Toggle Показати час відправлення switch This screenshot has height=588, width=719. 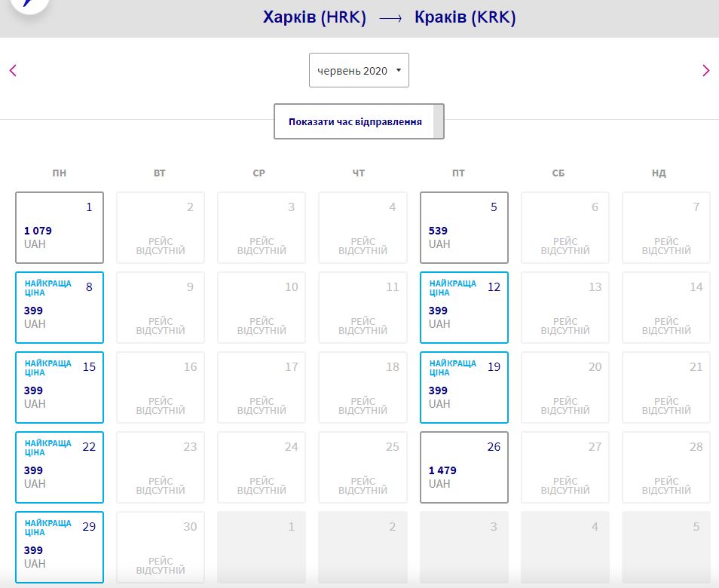click(359, 121)
